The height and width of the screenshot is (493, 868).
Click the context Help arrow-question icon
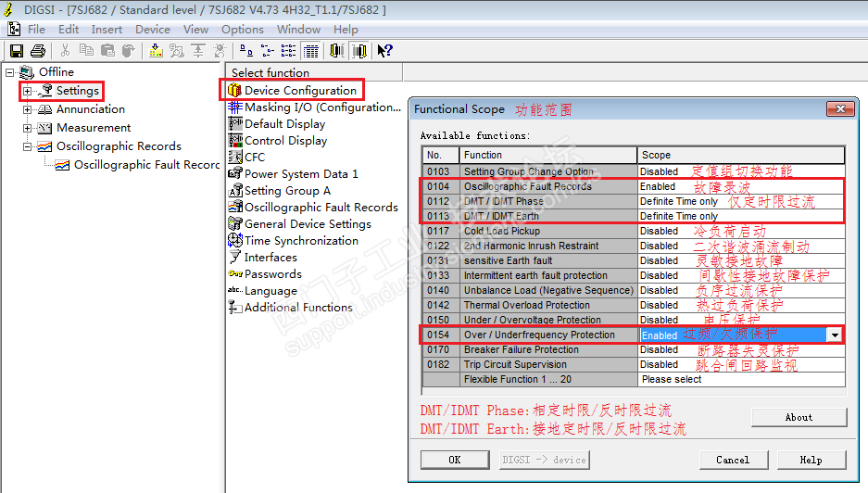(x=384, y=51)
